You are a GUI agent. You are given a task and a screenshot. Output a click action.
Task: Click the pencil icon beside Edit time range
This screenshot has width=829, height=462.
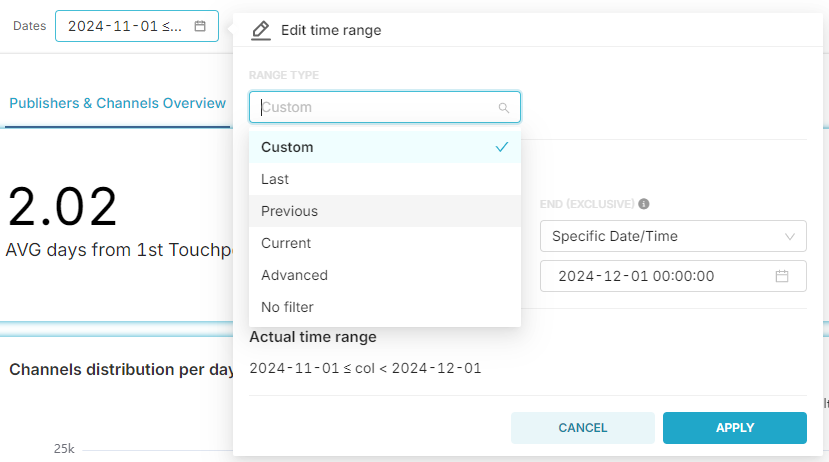(x=261, y=30)
